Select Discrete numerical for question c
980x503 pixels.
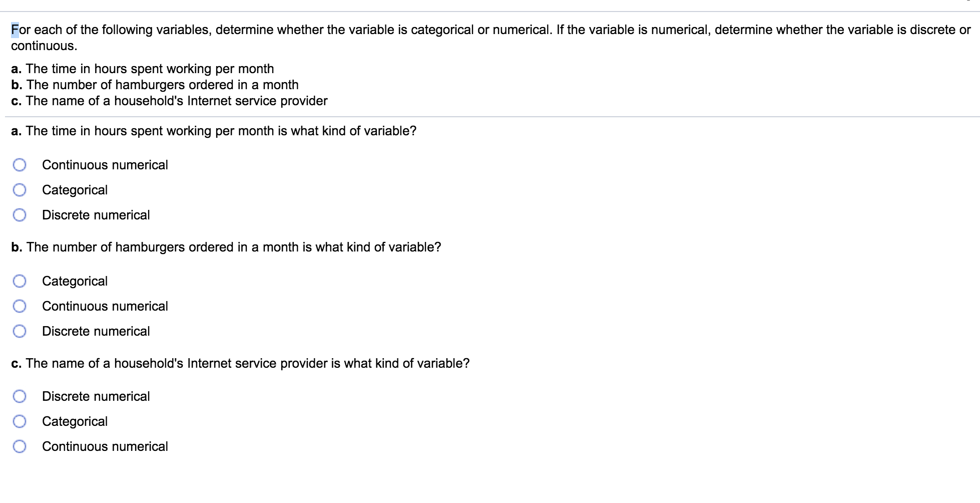(20, 396)
